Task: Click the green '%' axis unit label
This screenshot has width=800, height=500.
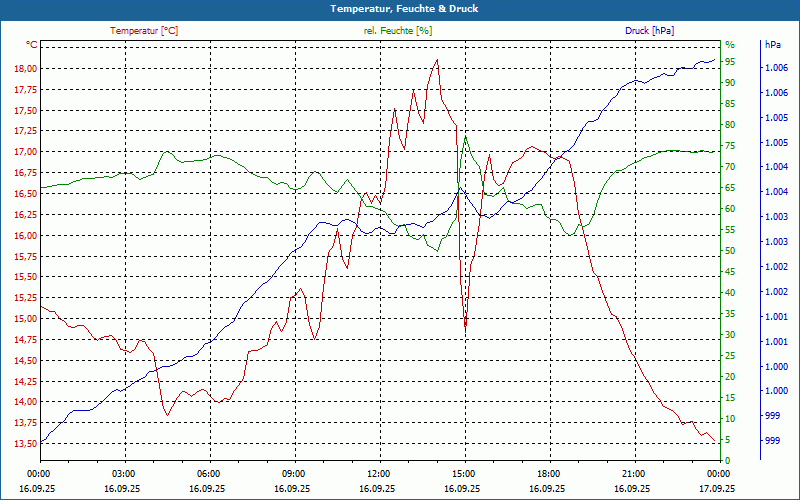Action: 730,45
